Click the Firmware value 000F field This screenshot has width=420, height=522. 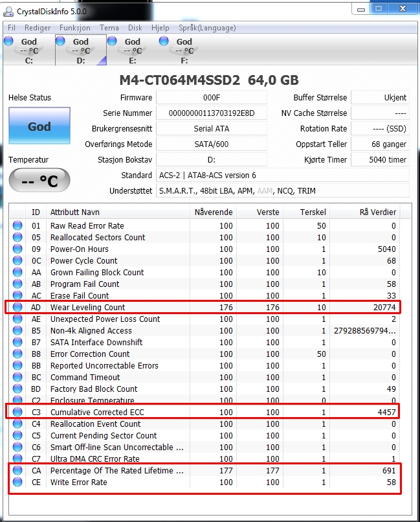(212, 98)
